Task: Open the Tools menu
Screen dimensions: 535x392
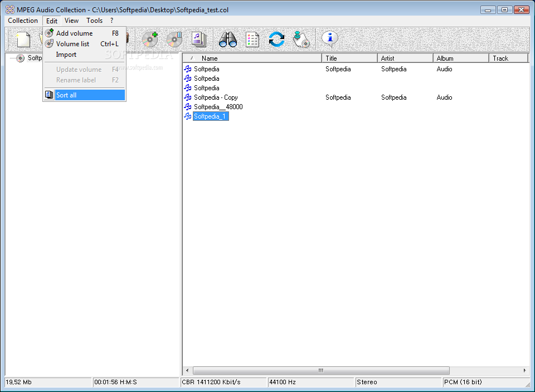Action: [95, 21]
